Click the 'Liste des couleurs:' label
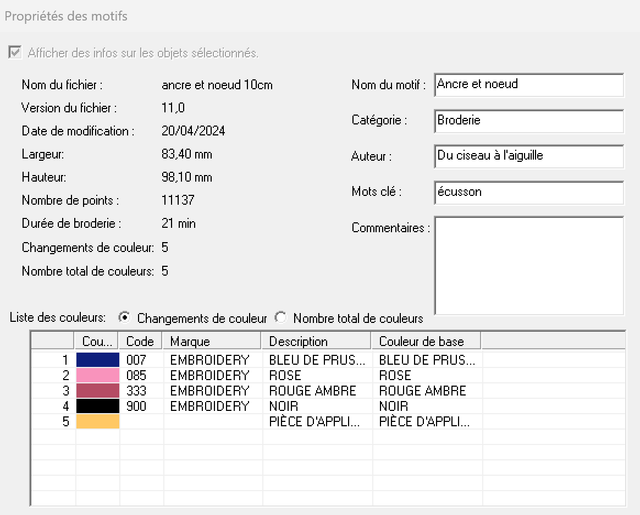The height and width of the screenshot is (515, 640). pyautogui.click(x=58, y=317)
